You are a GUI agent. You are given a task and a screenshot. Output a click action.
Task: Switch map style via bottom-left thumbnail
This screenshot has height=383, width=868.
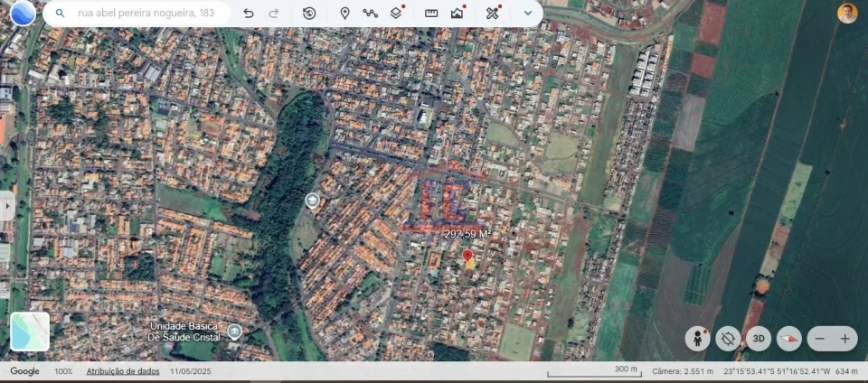[x=30, y=332]
